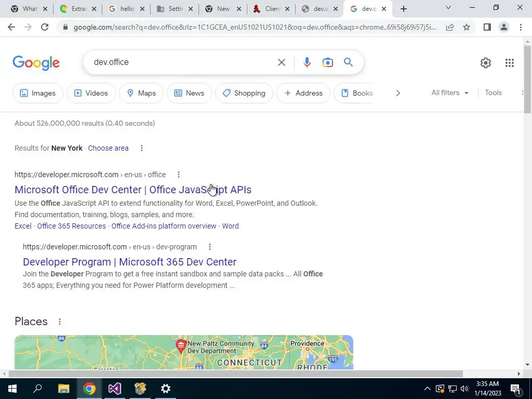Viewport: 532px width, 399px height.
Task: Search by image with camera icon
Action: coord(327,62)
